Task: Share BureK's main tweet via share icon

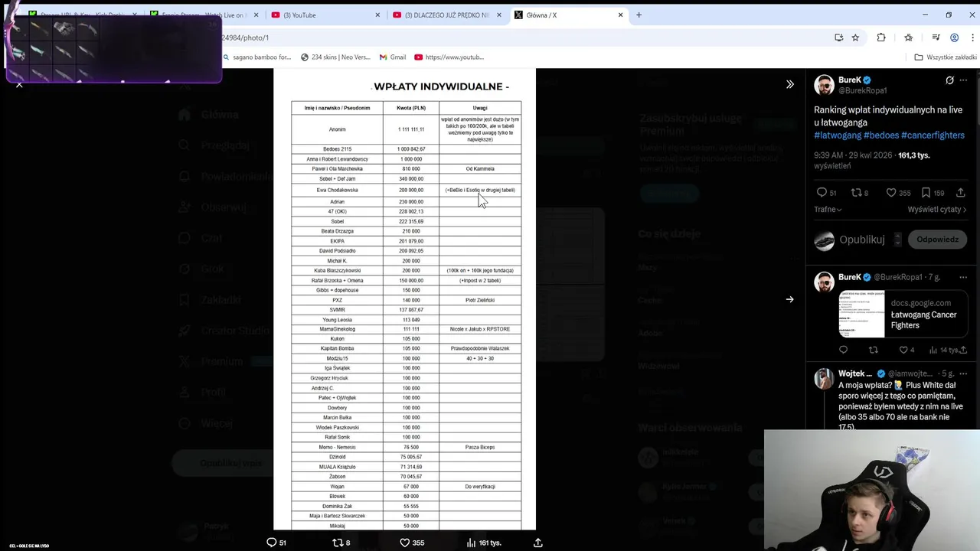Action: (x=960, y=193)
